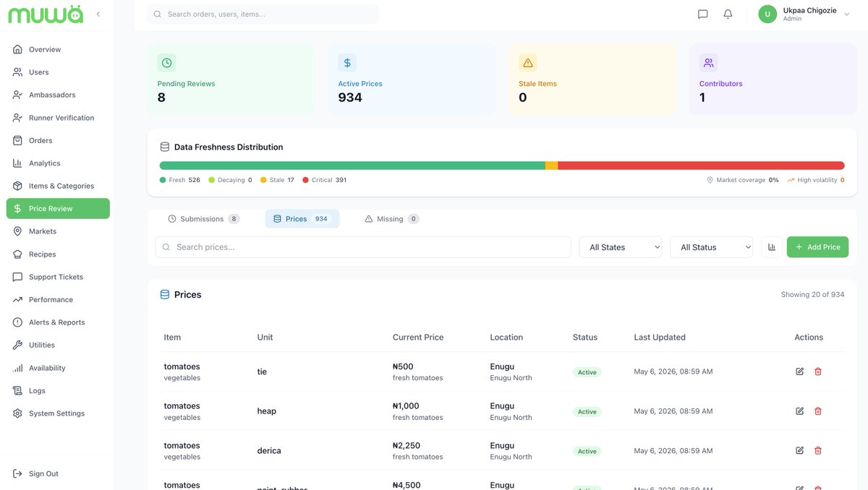The width and height of the screenshot is (868, 490).
Task: Open the price chart view icon button
Action: coord(771,247)
